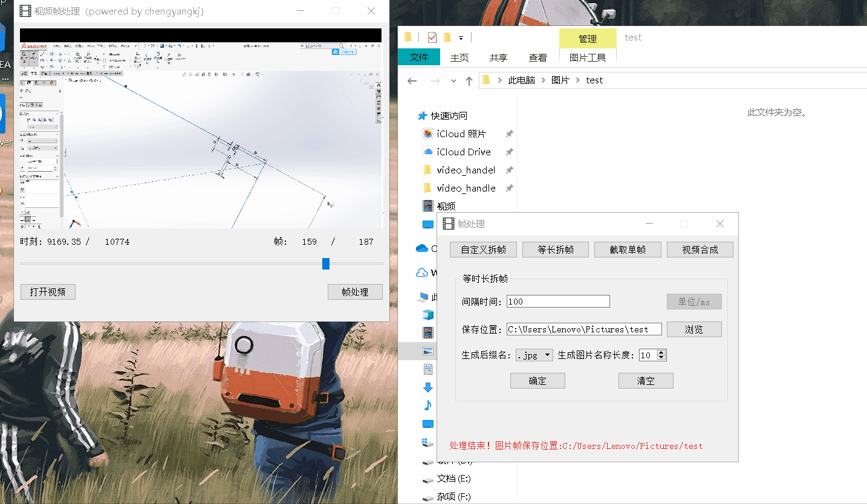Click the 确定 button
The width and height of the screenshot is (867, 504).
(537, 381)
